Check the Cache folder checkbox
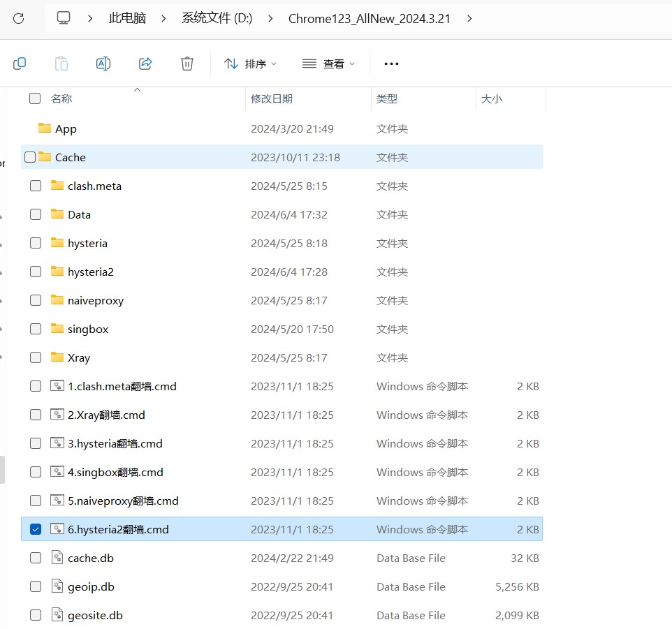 [30, 157]
